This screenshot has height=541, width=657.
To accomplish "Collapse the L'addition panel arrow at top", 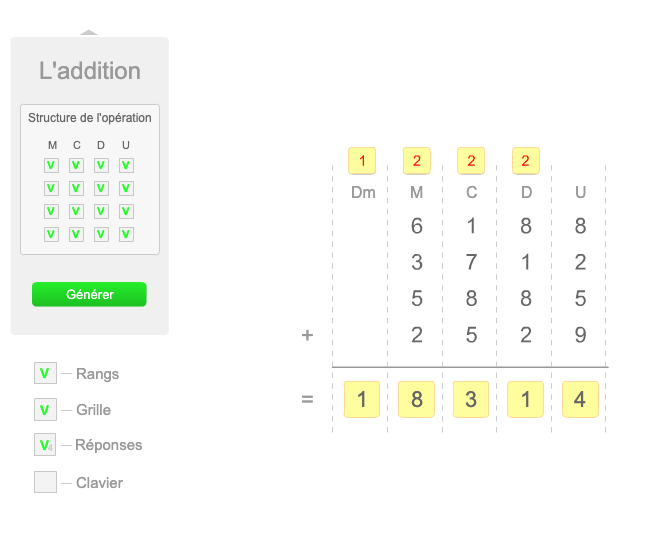I will (89, 33).
